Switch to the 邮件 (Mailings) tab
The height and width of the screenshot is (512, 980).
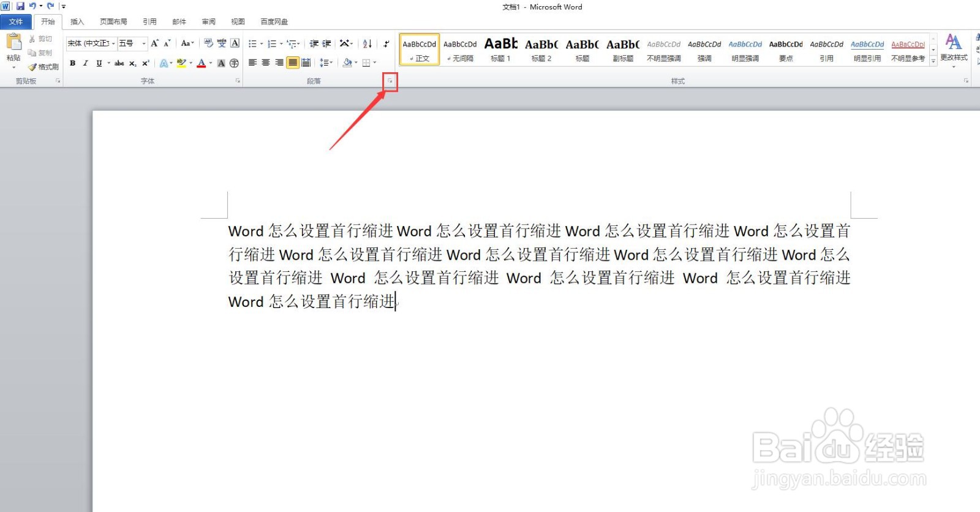(x=179, y=21)
